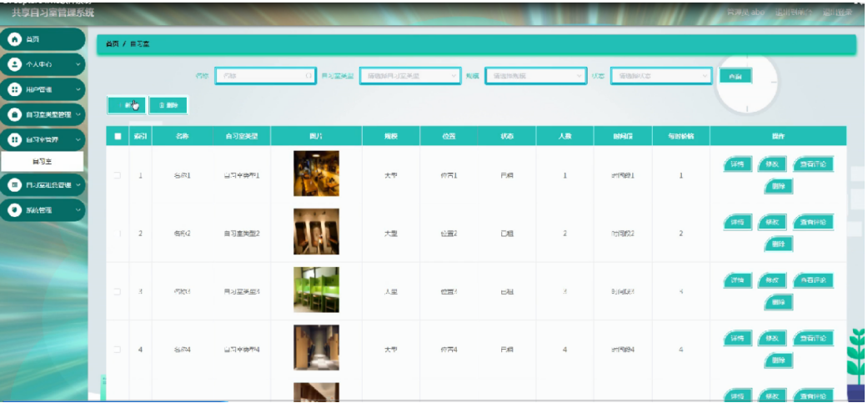Viewport: 868px width, 403px height.
Task: Collapse the 自习室管理 menu chevron
Action: click(x=78, y=141)
